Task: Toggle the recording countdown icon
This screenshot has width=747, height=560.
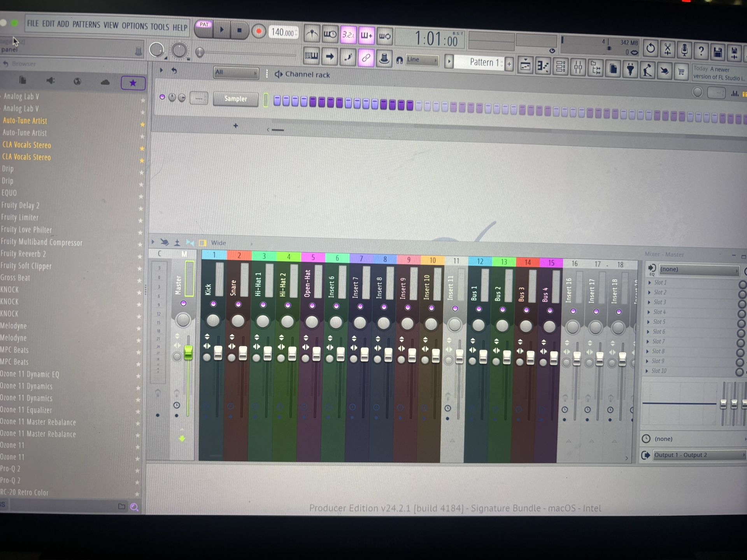Action: coord(348,35)
